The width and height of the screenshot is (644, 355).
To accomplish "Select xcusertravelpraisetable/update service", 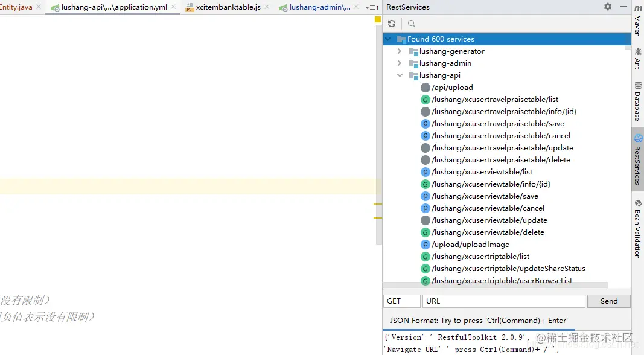I will tap(502, 148).
